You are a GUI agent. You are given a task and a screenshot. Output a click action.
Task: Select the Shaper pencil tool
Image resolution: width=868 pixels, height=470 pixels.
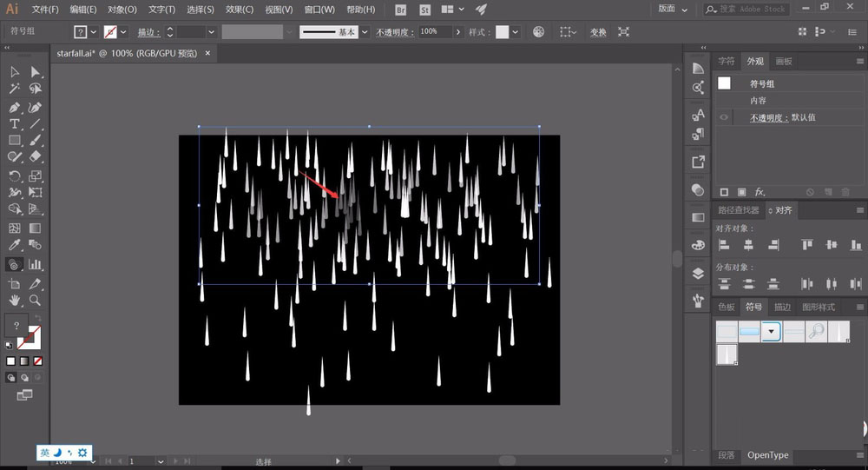[x=15, y=157]
